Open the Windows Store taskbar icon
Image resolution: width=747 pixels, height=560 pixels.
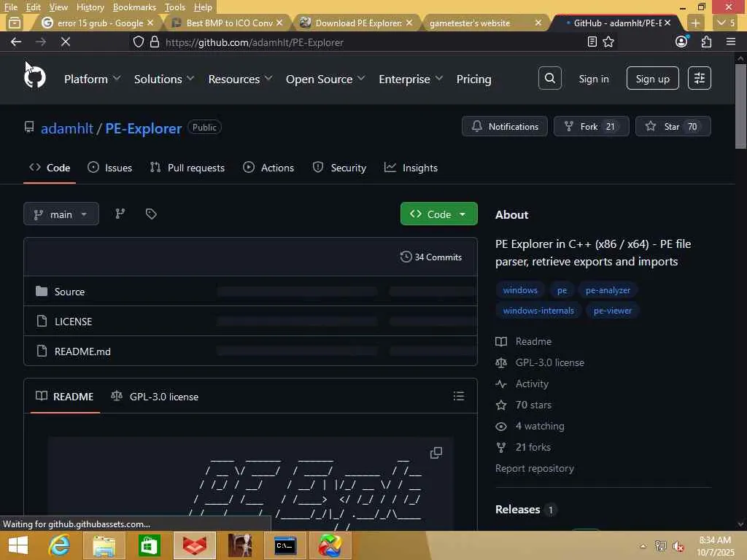(149, 545)
